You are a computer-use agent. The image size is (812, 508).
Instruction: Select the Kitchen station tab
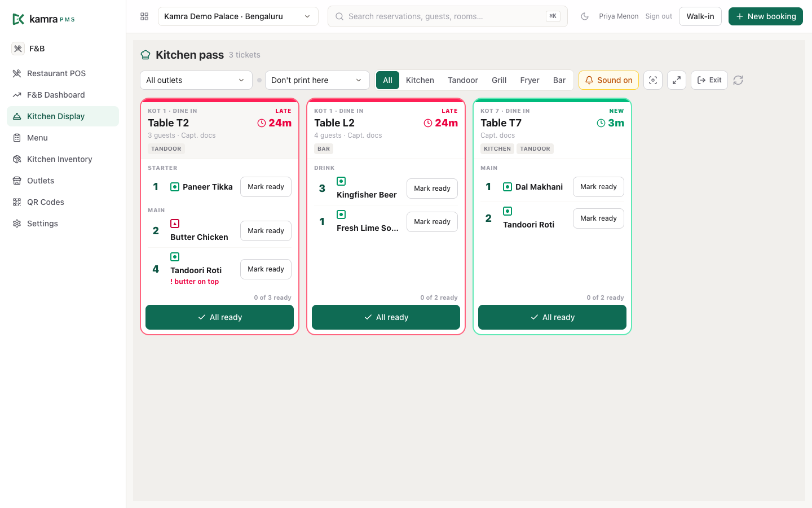pyautogui.click(x=420, y=80)
